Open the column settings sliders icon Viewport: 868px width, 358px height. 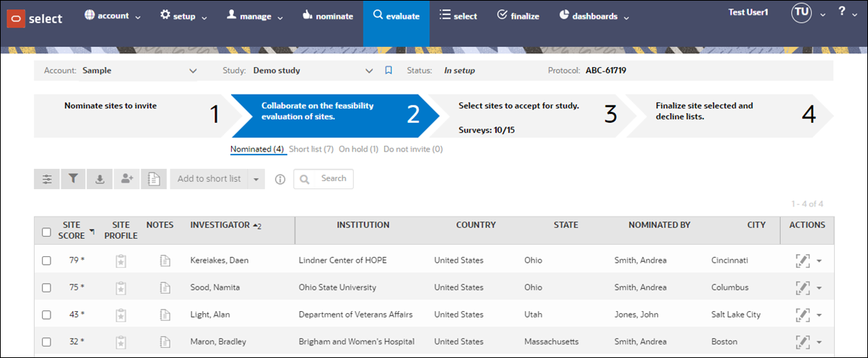pos(47,179)
